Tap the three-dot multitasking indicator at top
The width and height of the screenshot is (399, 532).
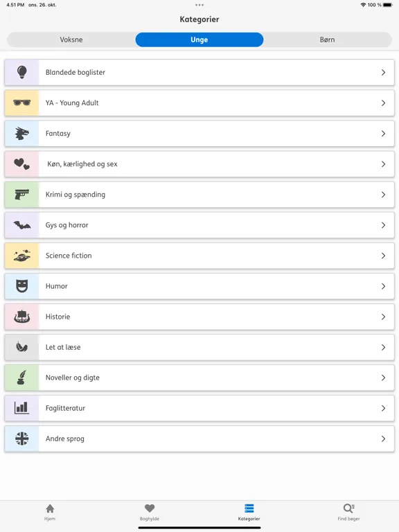point(199,5)
